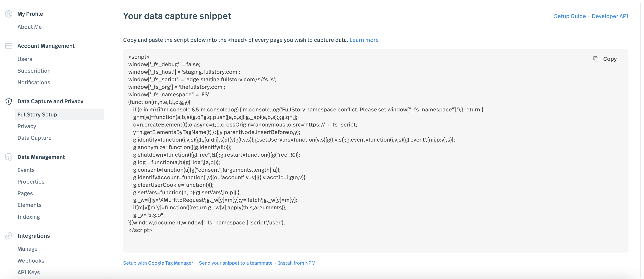Select FullStory Setup in the sidebar

click(x=37, y=114)
